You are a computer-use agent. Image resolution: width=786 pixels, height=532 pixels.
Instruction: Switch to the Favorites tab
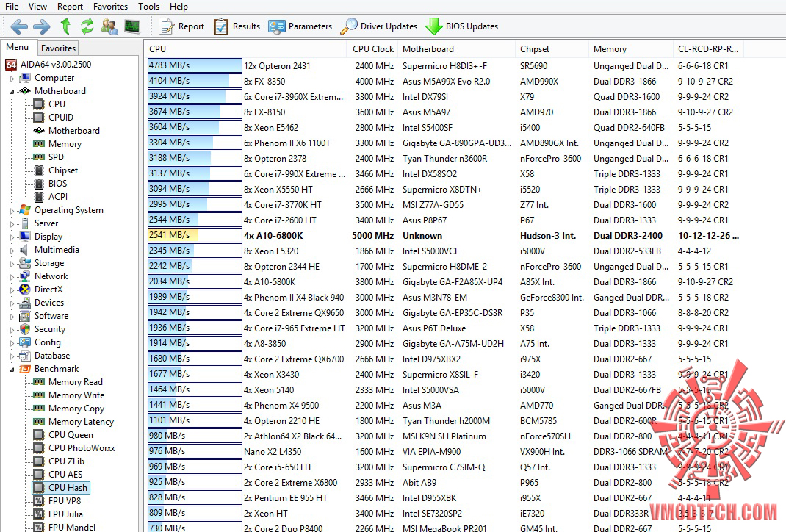(x=58, y=48)
